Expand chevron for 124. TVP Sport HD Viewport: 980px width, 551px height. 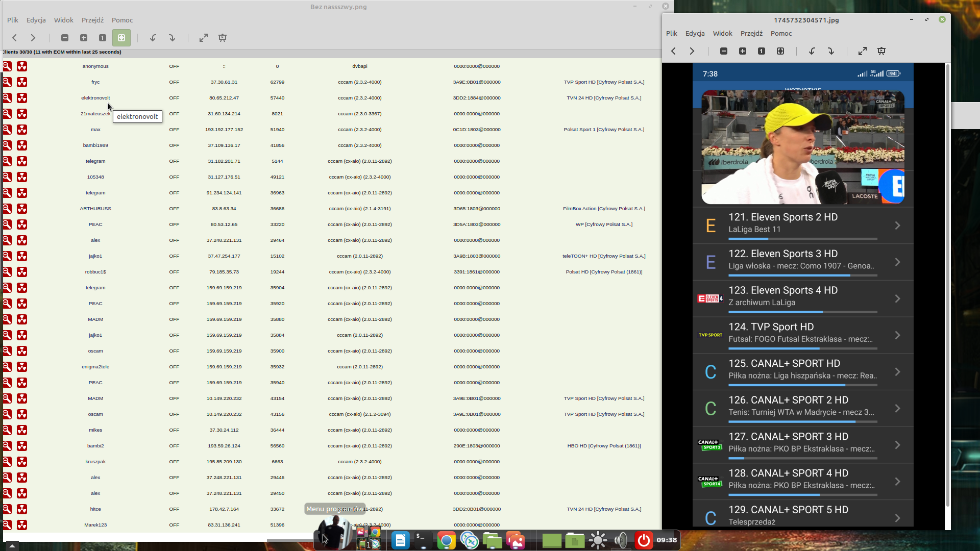[x=897, y=335]
